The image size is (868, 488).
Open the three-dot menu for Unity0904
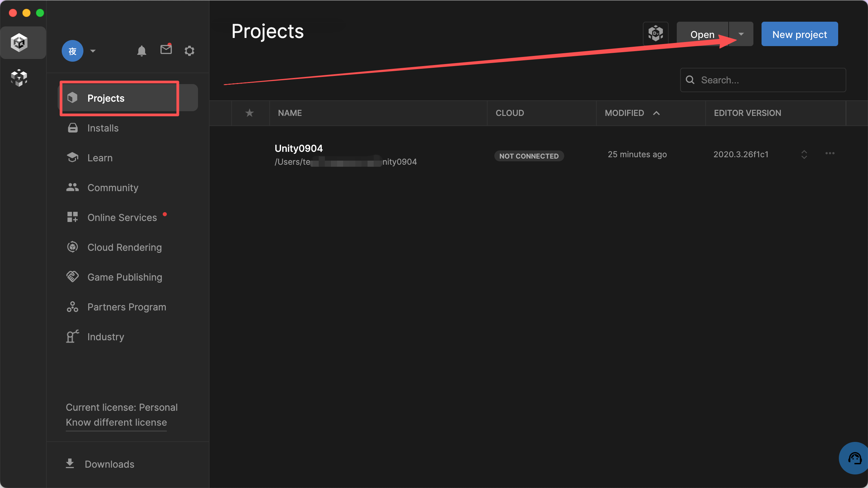pos(830,153)
